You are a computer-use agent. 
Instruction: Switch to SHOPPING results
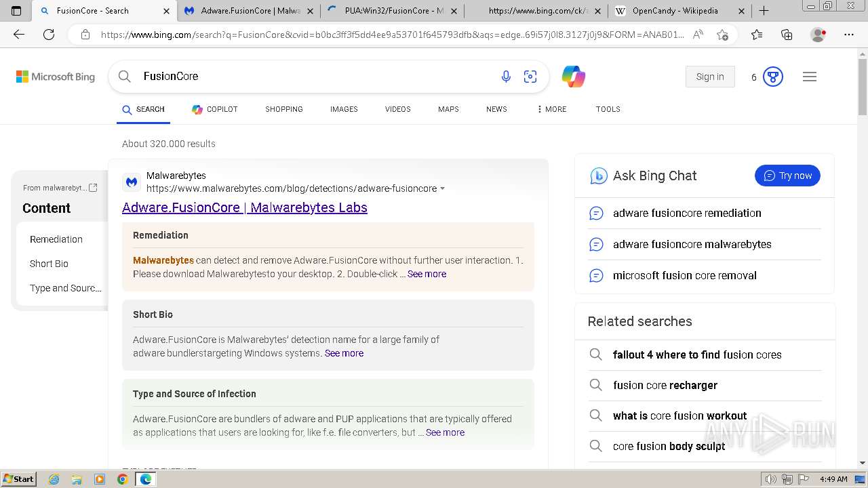coord(284,109)
